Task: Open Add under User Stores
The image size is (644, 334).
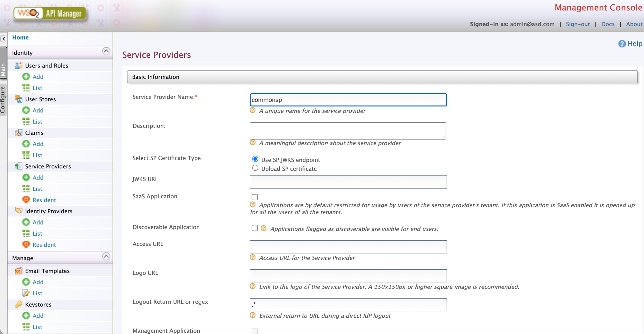Action: tap(38, 110)
